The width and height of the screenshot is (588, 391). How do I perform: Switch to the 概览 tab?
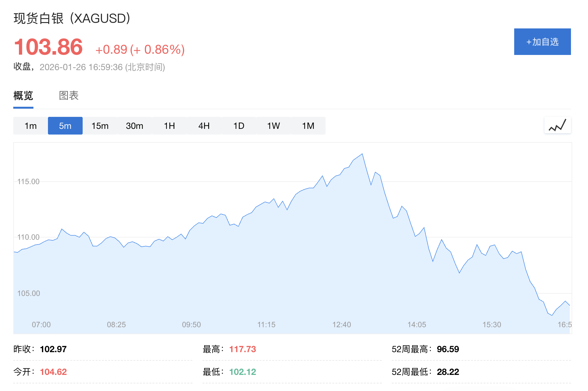(23, 96)
